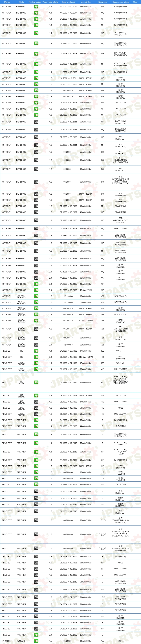Click engine code '6FZ (EW7J4)'
The width and height of the screenshot is (141, 644).
pyautogui.click(x=120, y=315)
